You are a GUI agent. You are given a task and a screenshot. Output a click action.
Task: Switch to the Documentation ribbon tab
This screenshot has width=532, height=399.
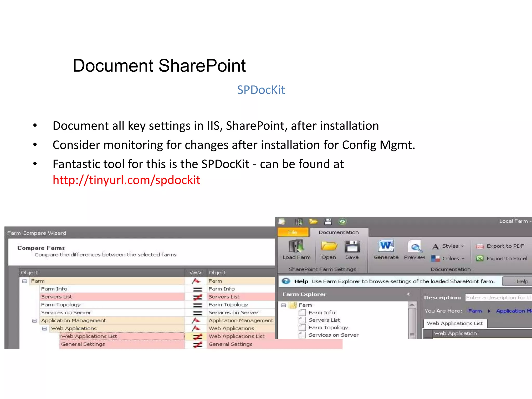[x=339, y=232]
